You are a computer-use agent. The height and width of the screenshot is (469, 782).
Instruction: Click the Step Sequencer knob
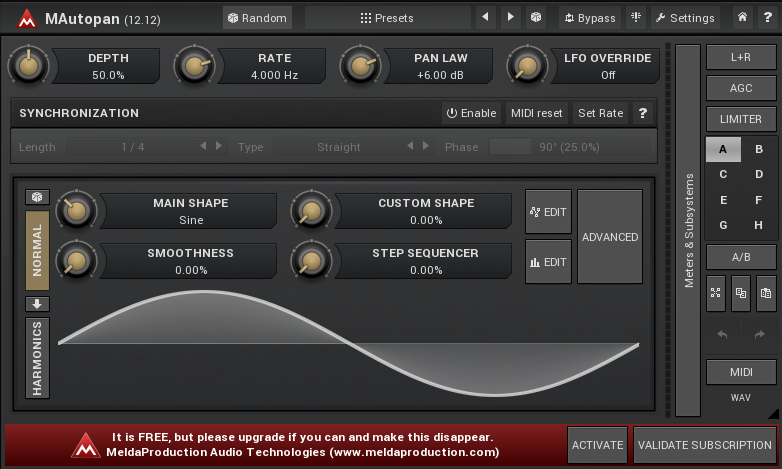(311, 260)
